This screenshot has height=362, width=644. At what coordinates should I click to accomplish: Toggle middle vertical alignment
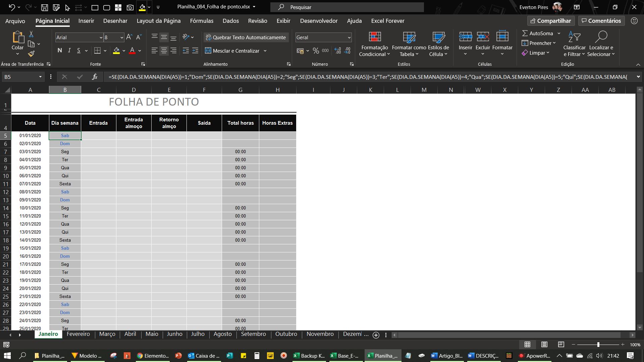pyautogui.click(x=164, y=37)
